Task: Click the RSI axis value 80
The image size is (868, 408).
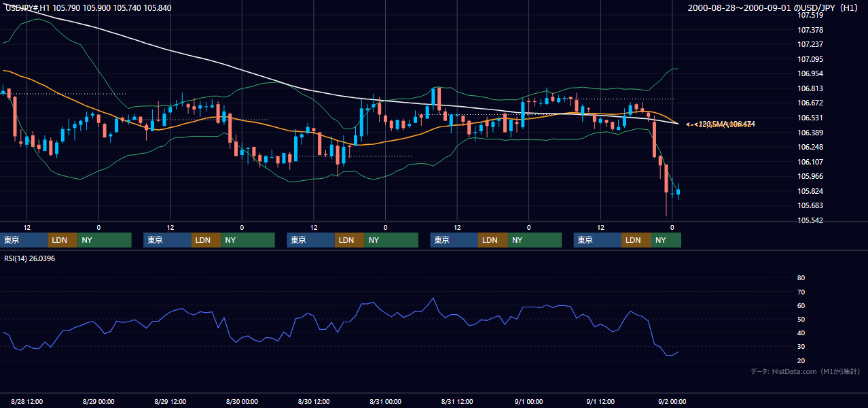Action: (x=801, y=278)
